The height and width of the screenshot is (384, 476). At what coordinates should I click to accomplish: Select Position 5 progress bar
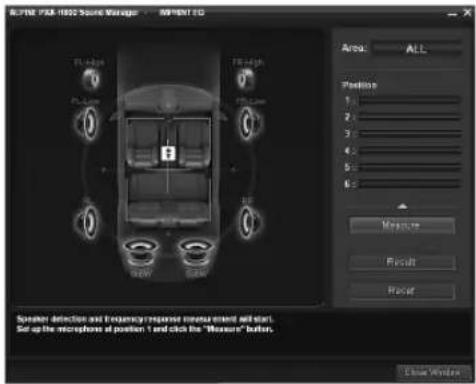pyautogui.click(x=410, y=167)
